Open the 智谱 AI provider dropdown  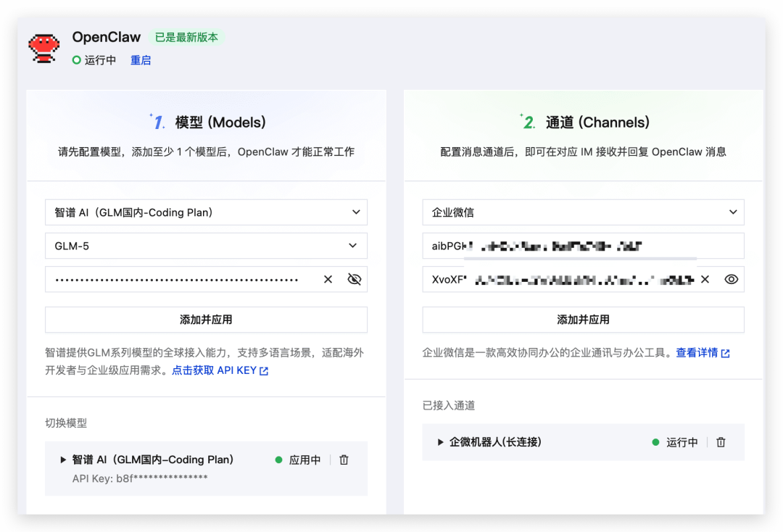coord(206,212)
